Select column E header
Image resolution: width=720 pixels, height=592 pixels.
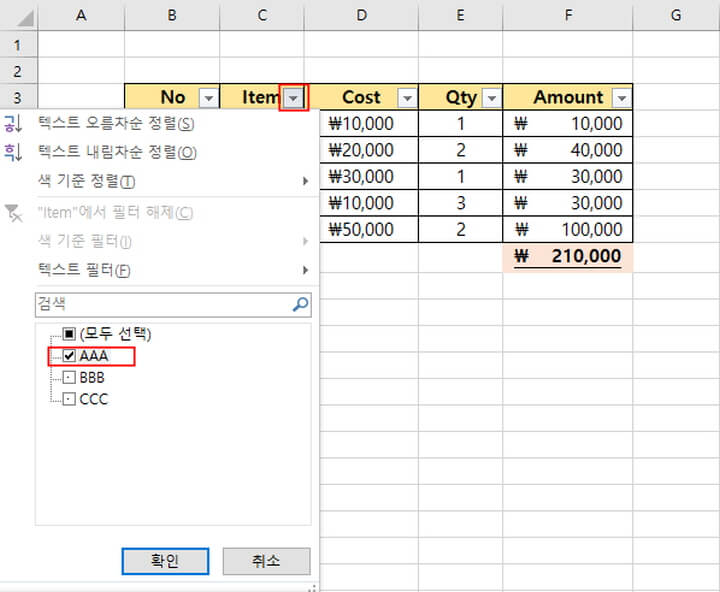pyautogui.click(x=461, y=15)
